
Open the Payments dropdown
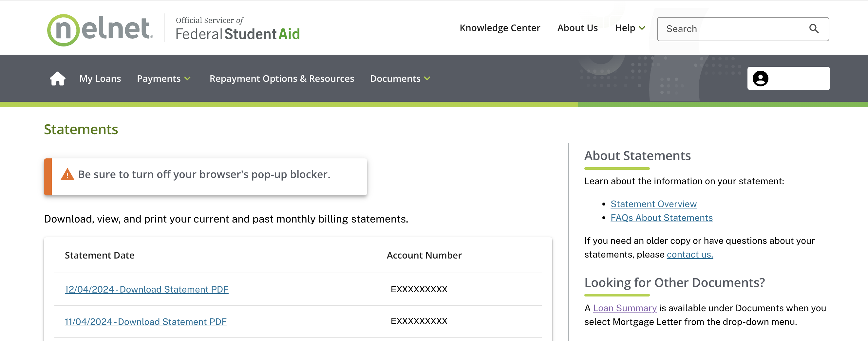click(x=164, y=79)
